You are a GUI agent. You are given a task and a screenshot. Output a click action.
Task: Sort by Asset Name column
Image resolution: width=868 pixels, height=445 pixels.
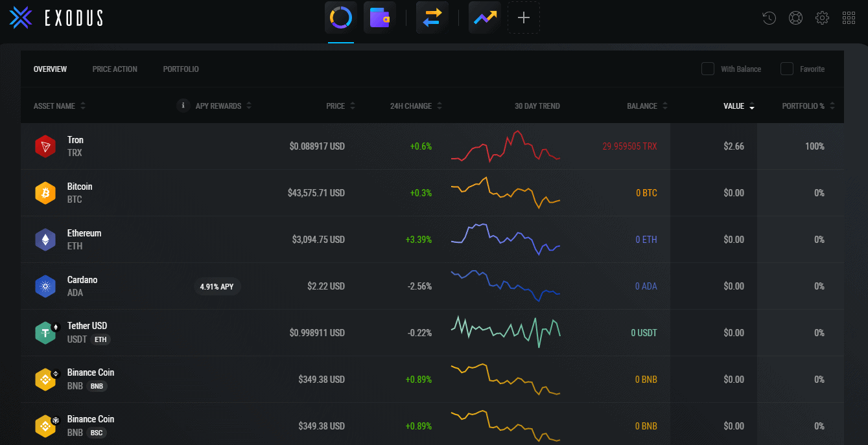pos(59,106)
